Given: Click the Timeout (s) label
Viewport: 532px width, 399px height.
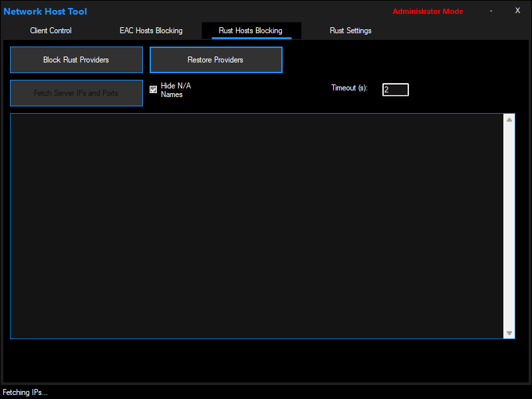Looking at the screenshot, I should (x=349, y=88).
